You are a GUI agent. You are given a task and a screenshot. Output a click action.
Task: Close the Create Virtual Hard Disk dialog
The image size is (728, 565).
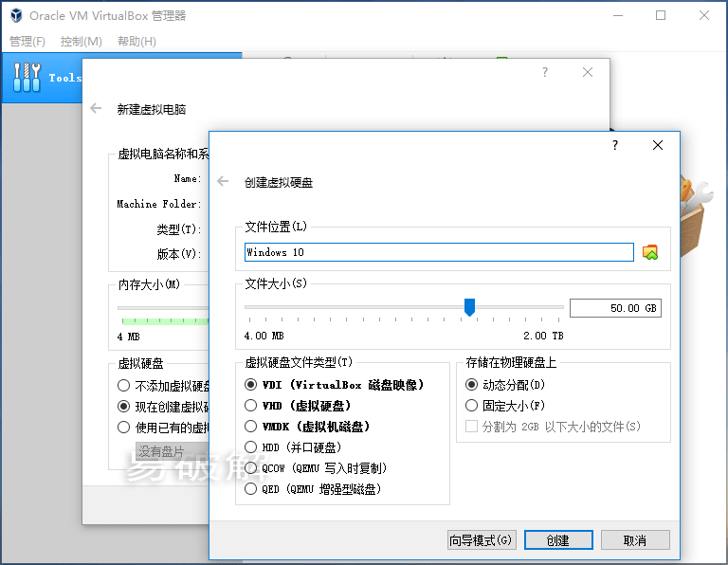pos(658,145)
